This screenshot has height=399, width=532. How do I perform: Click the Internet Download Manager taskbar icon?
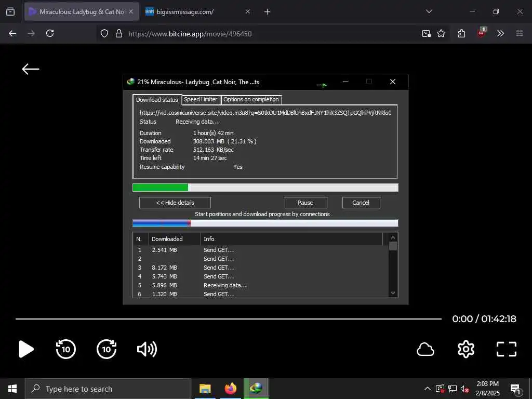[256, 389]
